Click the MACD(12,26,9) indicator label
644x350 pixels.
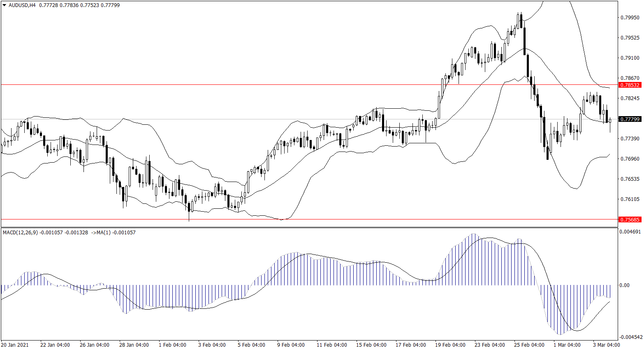[x=20, y=233]
